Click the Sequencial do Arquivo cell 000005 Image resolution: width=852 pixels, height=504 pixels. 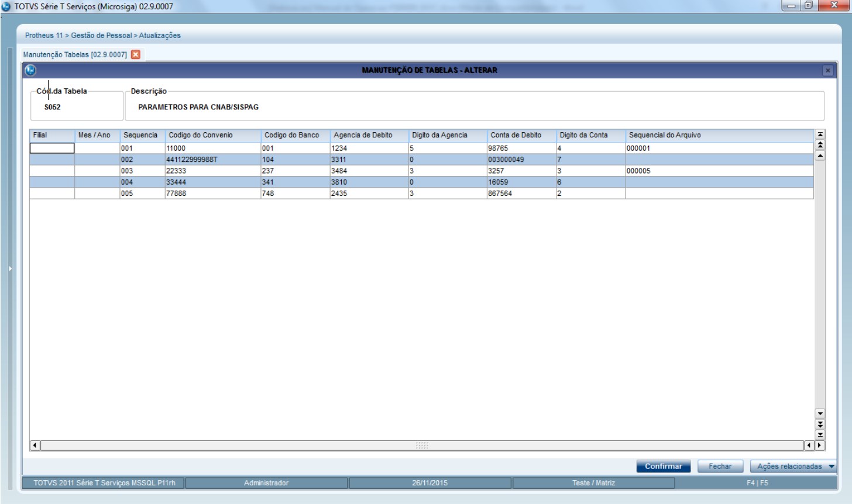(638, 171)
